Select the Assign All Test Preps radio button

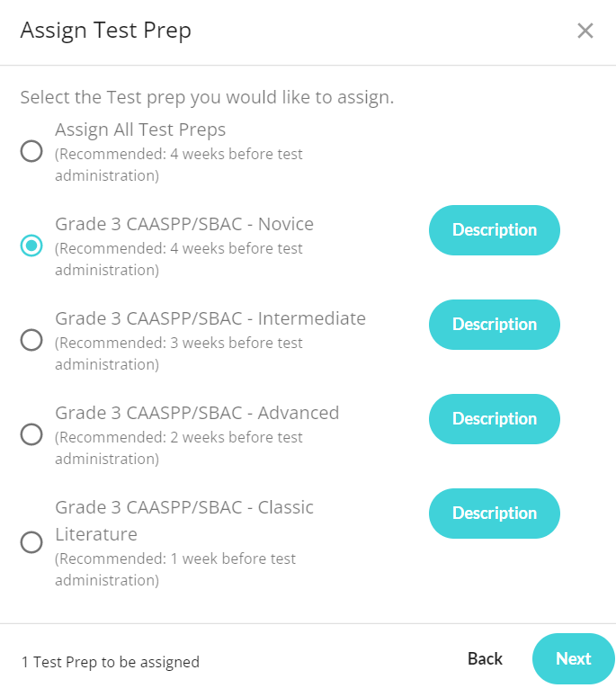[x=31, y=151]
